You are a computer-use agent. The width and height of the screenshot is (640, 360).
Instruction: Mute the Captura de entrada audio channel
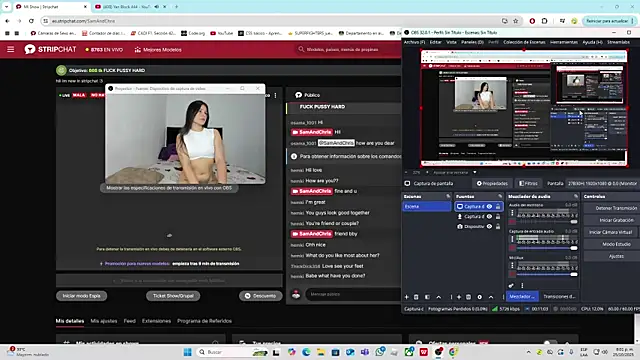click(x=512, y=248)
